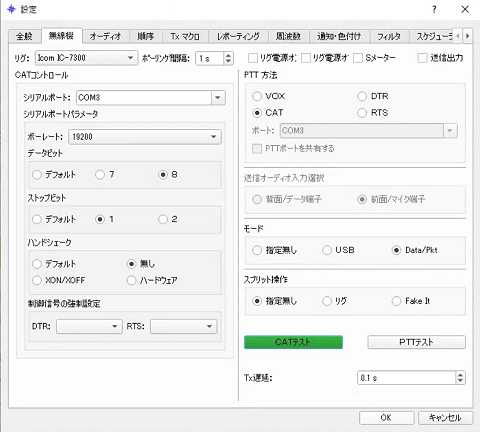
Task: Open the 順序 tab
Action: [146, 36]
